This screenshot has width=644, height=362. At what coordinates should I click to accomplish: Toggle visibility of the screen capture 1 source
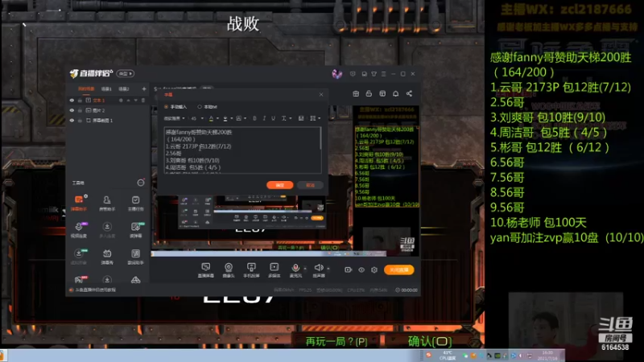[72, 121]
